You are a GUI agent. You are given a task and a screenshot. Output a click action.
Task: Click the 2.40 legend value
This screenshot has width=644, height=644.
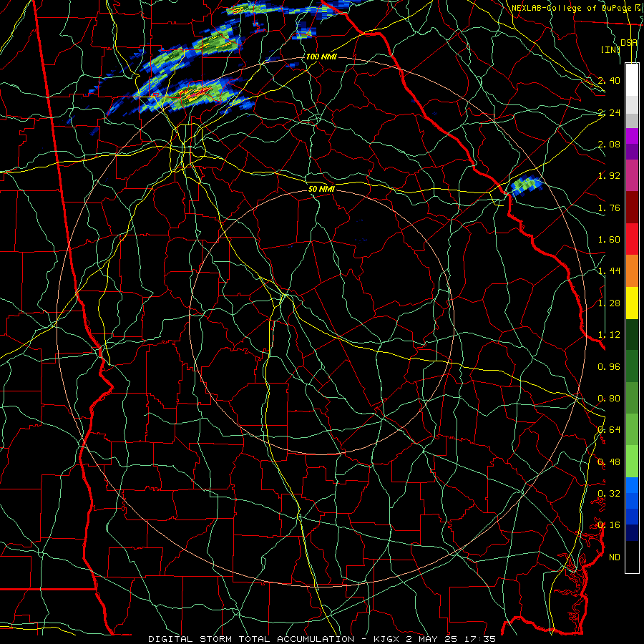609,80
